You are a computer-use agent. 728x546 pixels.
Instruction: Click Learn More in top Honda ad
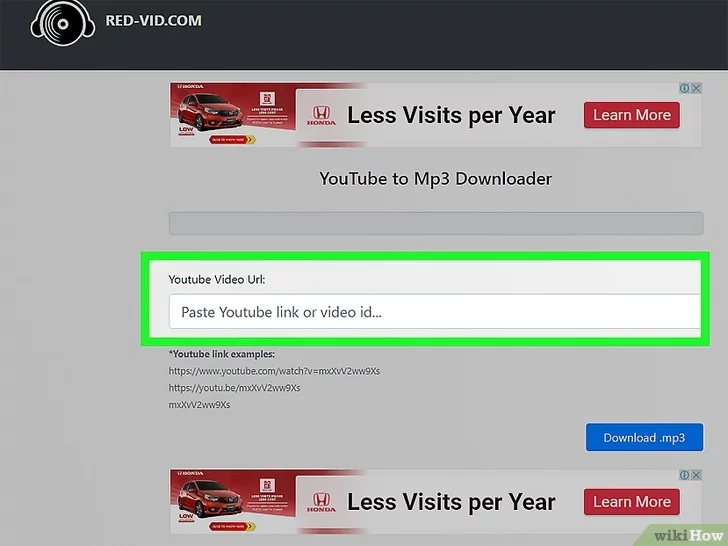(x=631, y=115)
